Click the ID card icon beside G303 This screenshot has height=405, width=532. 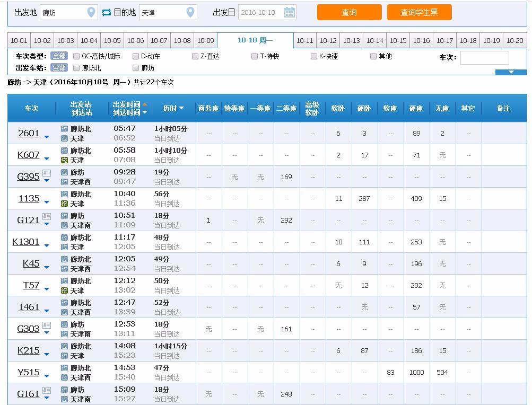pos(47,324)
